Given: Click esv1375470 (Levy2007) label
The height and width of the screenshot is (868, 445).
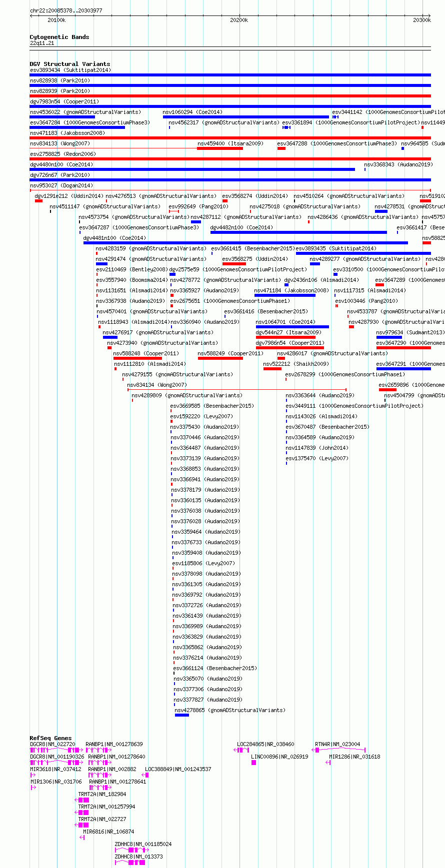Looking at the screenshot, I should click(x=317, y=458).
